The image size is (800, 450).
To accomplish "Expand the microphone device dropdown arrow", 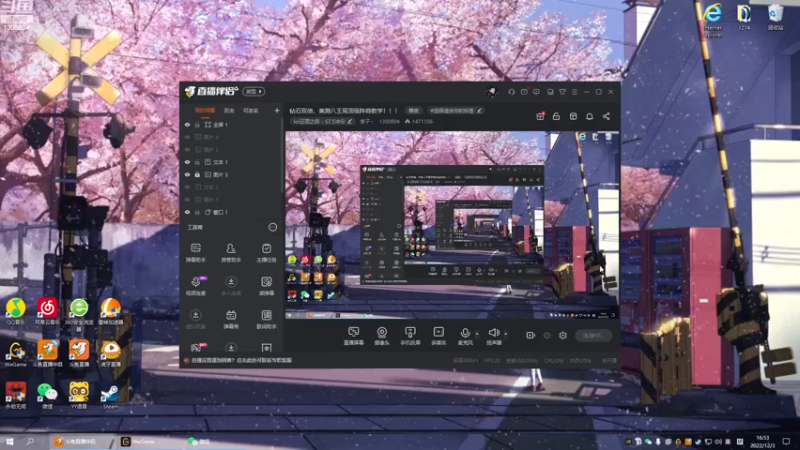I will pyautogui.click(x=477, y=334).
